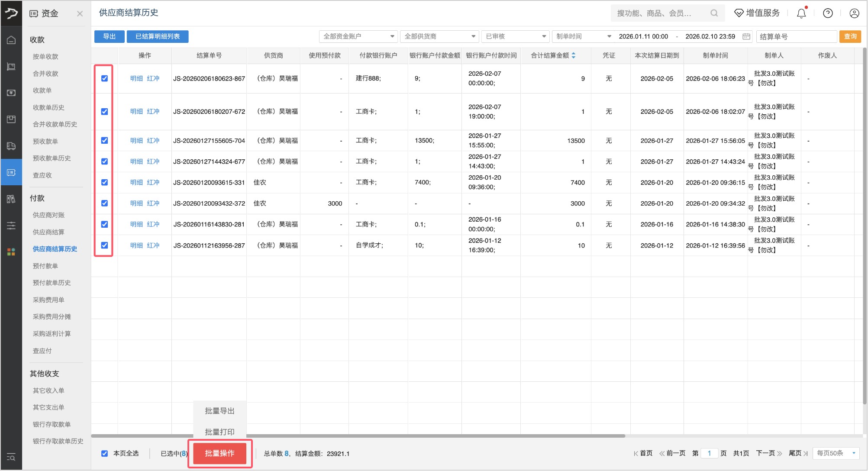
Task: Click the search magnifier icon in top bar
Action: pos(714,13)
